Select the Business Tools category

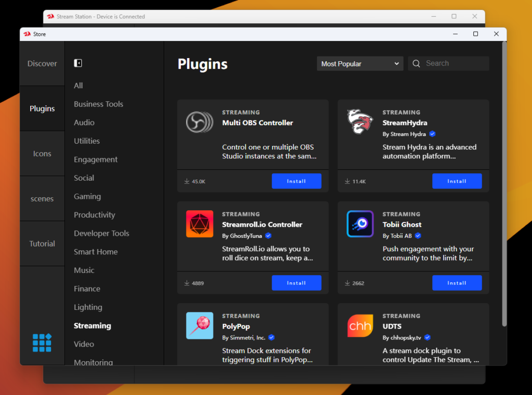click(98, 104)
